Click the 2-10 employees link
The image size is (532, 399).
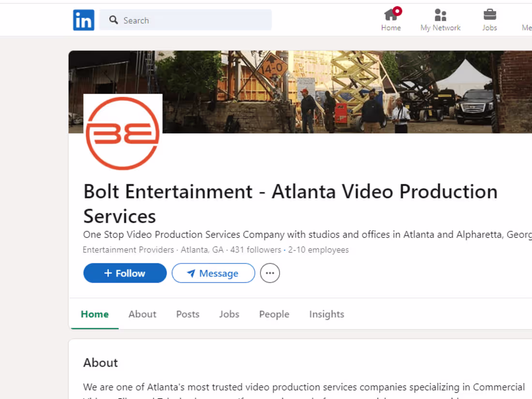pyautogui.click(x=319, y=250)
